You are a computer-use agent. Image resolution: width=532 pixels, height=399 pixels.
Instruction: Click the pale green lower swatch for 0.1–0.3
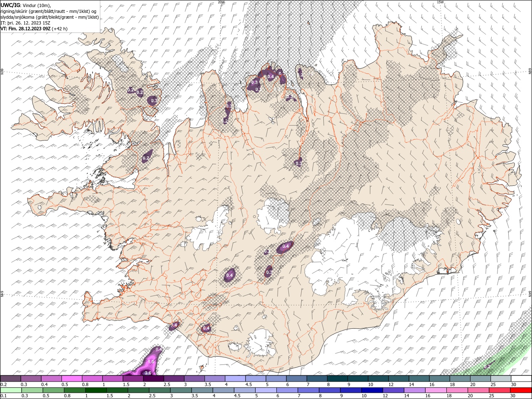coord(11,390)
